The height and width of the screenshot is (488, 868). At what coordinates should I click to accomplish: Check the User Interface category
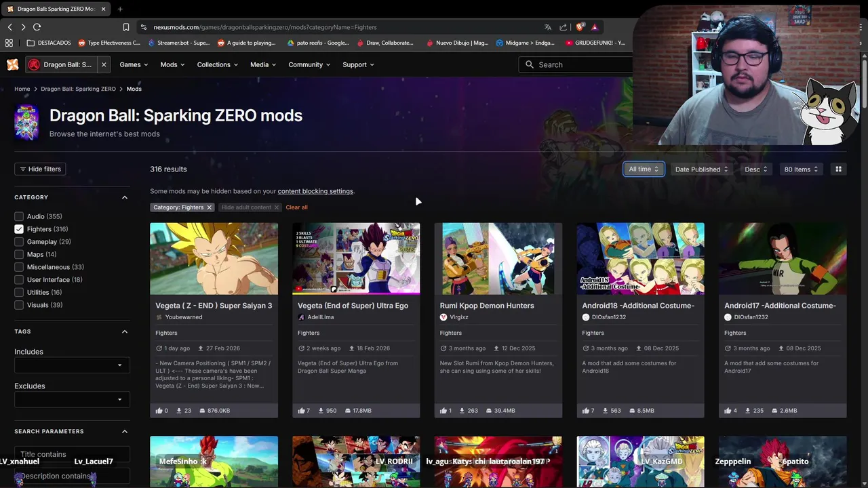pyautogui.click(x=19, y=280)
